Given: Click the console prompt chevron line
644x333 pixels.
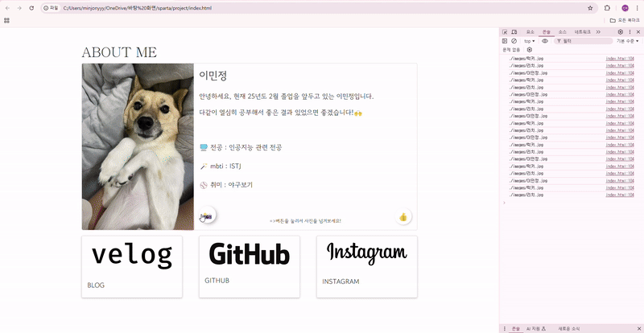Looking at the screenshot, I should 571,203.
